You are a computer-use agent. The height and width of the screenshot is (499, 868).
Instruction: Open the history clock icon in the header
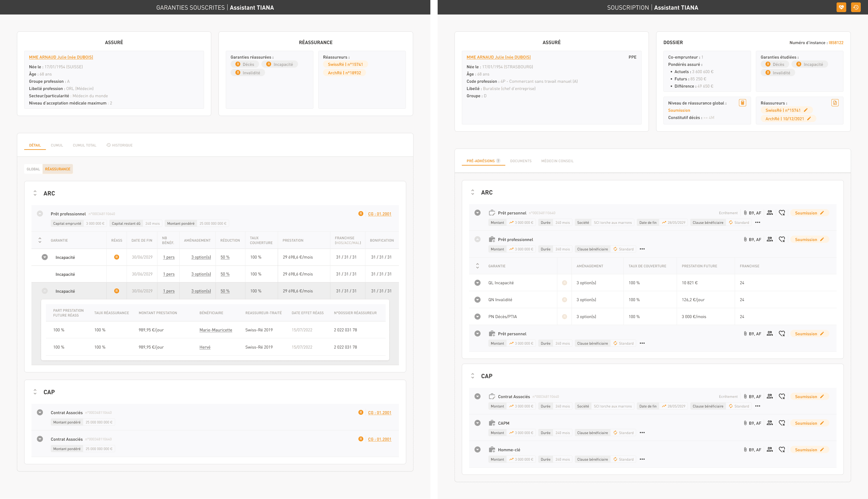pyautogui.click(x=856, y=7)
